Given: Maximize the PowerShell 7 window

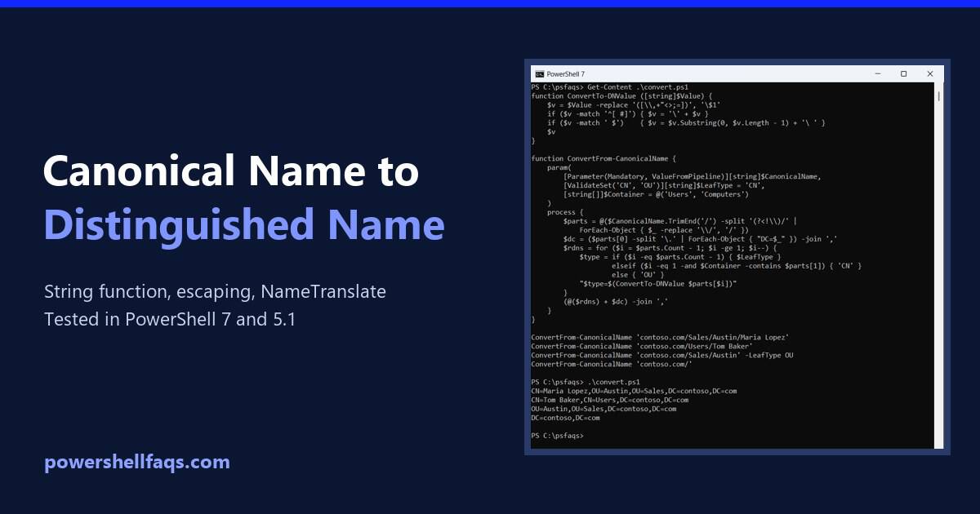Looking at the screenshot, I should point(903,73).
